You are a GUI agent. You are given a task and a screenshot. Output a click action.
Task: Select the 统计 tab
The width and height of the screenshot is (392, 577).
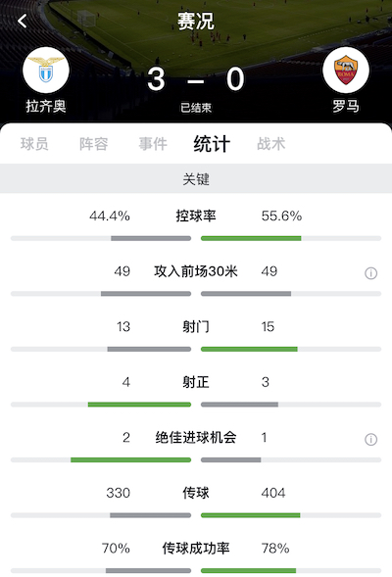212,144
